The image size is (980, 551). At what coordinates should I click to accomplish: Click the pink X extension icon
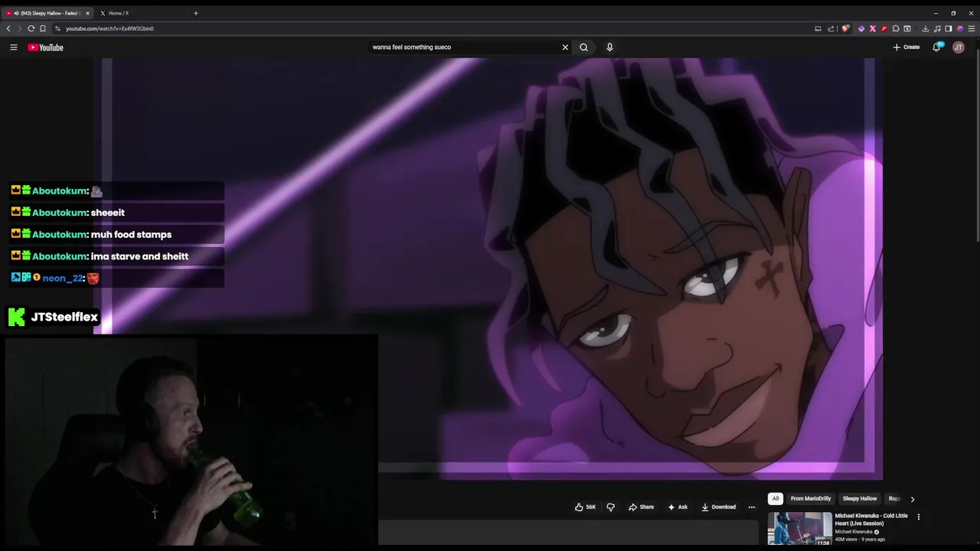[873, 28]
